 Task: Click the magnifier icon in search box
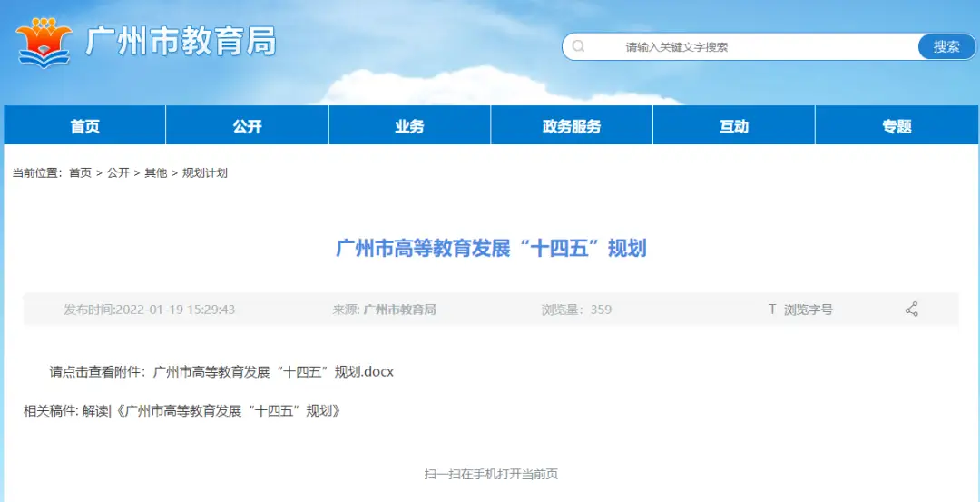click(579, 47)
